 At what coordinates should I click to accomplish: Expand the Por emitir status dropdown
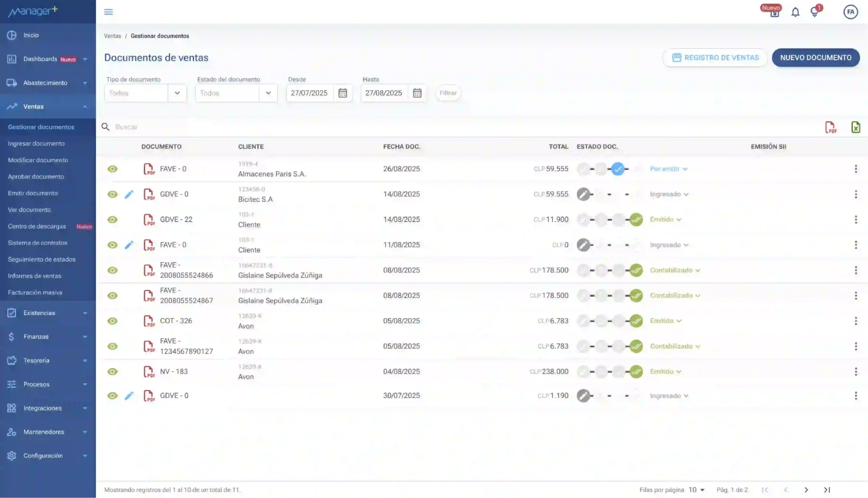(x=668, y=169)
